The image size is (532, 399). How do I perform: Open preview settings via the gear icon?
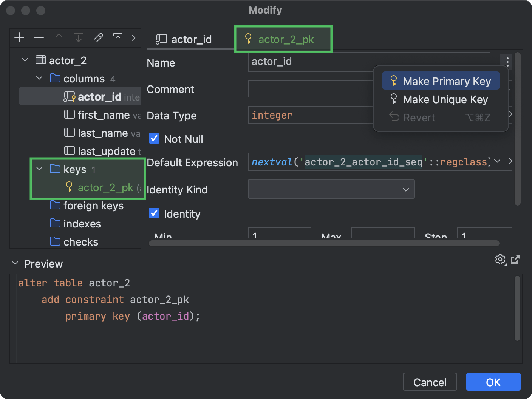pos(500,260)
